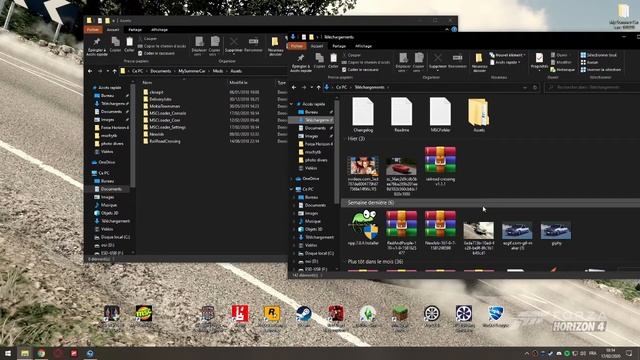Open the Affichage tab in Téléchargements window
The height and width of the screenshot is (360, 640).
pos(363,46)
